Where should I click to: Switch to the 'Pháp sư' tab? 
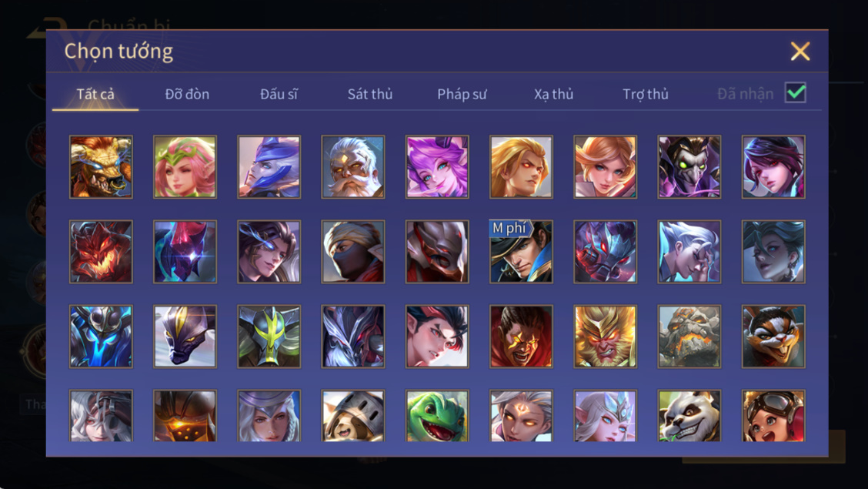(x=462, y=94)
